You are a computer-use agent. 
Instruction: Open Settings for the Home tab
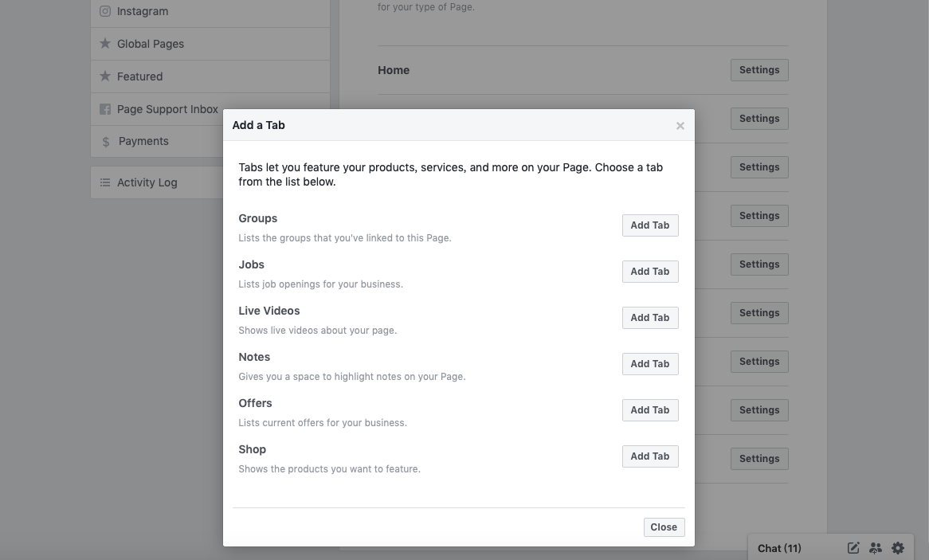coord(759,70)
